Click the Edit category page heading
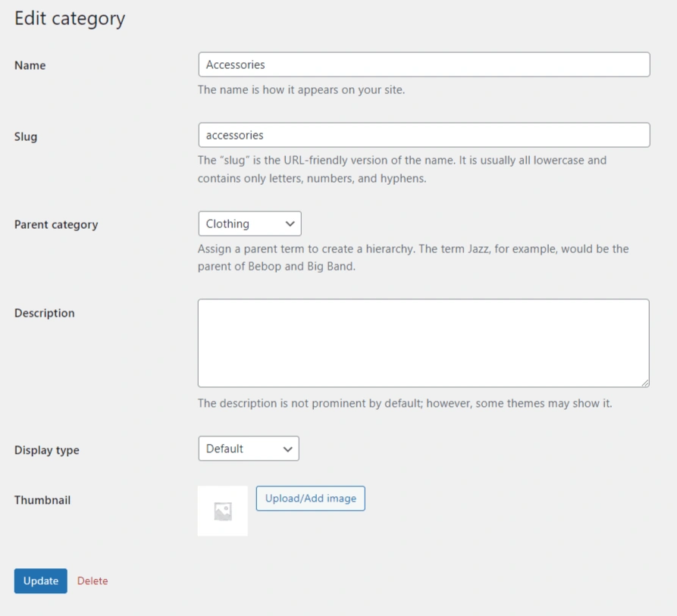Screen dimensions: 677x616 click(71, 18)
